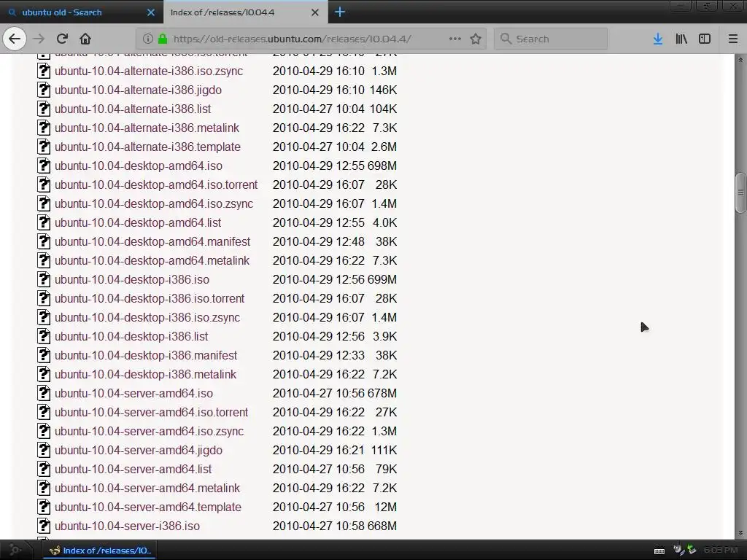Image resolution: width=747 pixels, height=560 pixels.
Task: Click scrollbar up arrow at top
Action: (x=740, y=60)
